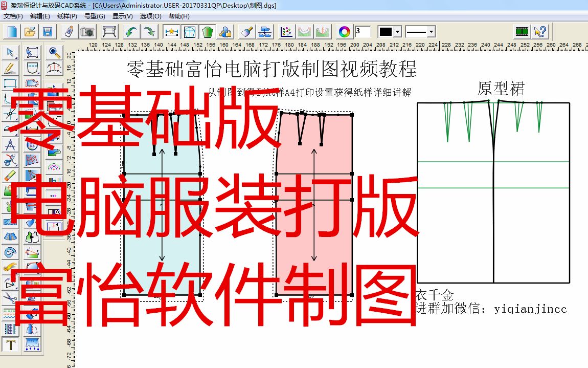This screenshot has height=368, width=588.
Task: Click the black line color swatch
Action: pyautogui.click(x=386, y=32)
